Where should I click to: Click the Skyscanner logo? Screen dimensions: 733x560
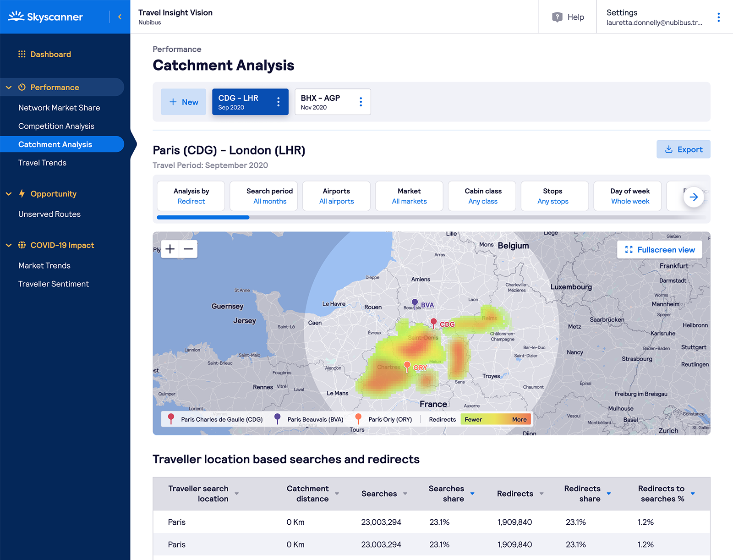pos(45,17)
